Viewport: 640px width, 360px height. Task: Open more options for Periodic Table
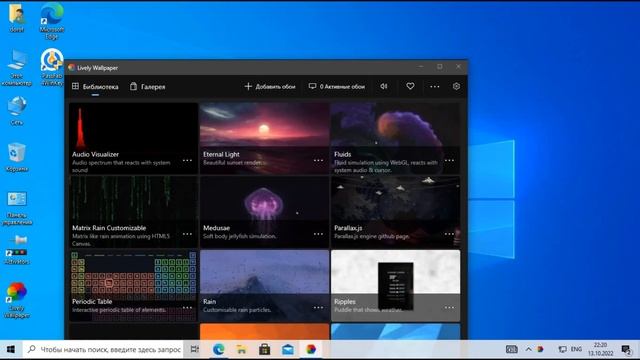pos(187,307)
